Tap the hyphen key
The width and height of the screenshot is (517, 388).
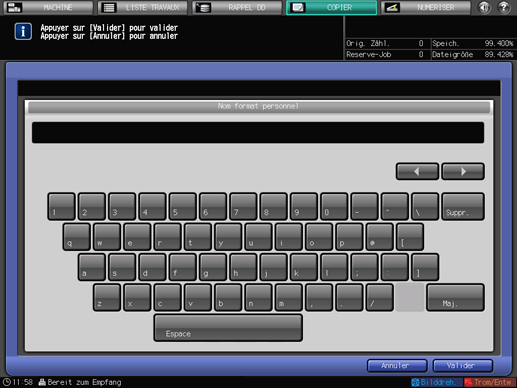coord(365,206)
